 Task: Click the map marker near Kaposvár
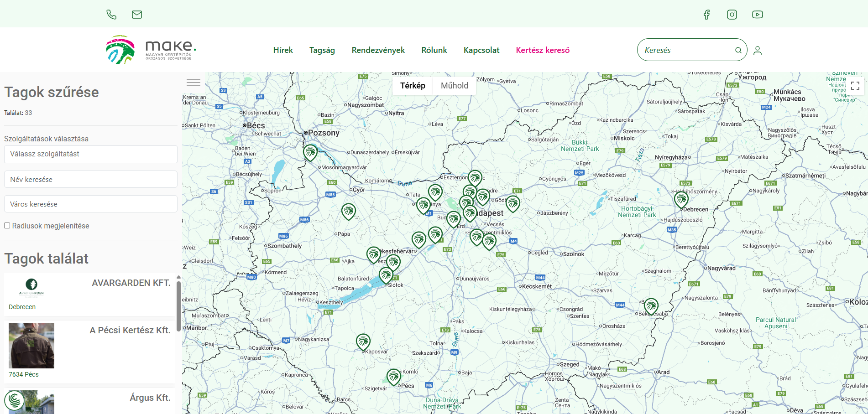(x=363, y=341)
